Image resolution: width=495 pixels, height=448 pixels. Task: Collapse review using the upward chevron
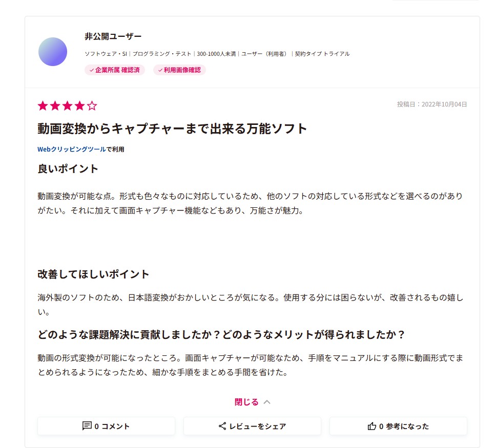pyautogui.click(x=267, y=402)
